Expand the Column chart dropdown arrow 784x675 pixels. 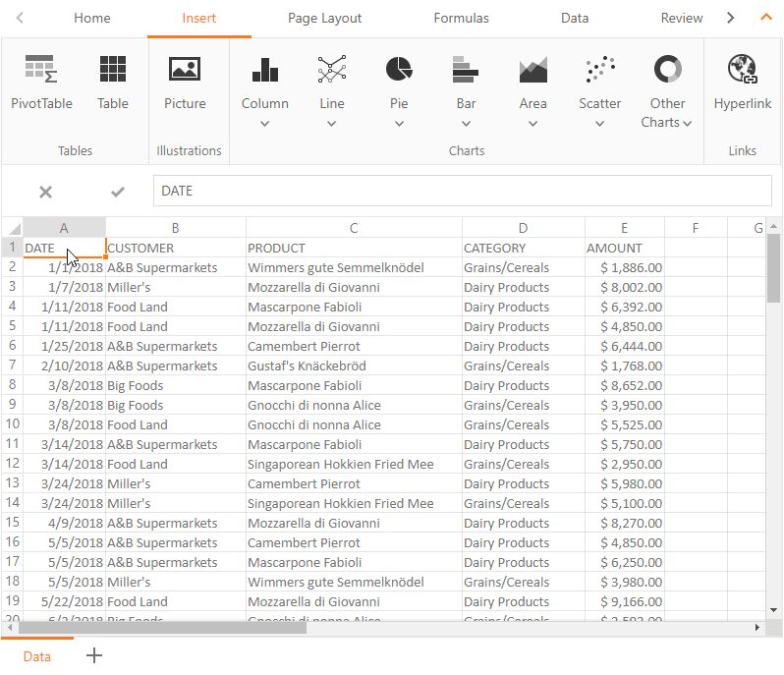[x=265, y=124]
